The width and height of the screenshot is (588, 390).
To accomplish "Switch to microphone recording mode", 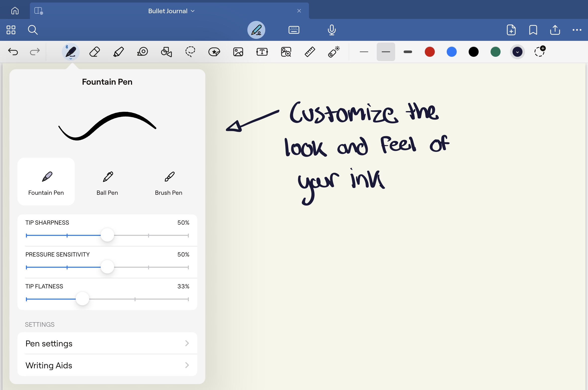I will [332, 30].
